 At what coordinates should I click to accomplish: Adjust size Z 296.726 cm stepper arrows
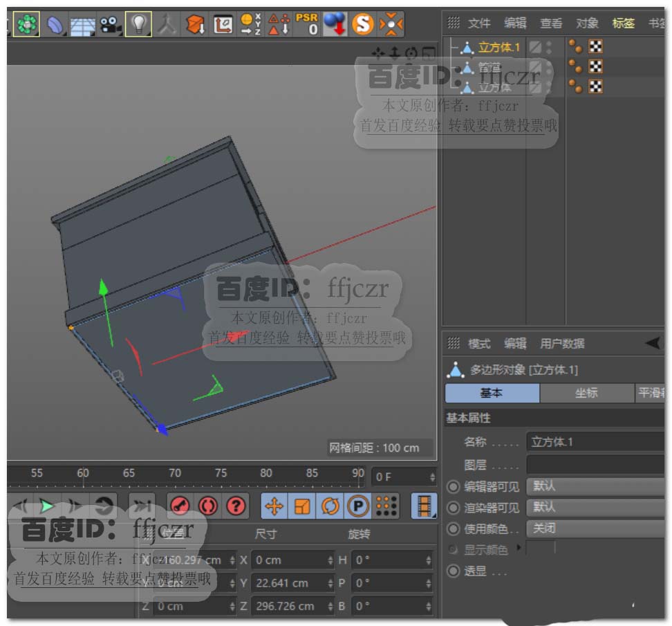pyautogui.click(x=330, y=606)
